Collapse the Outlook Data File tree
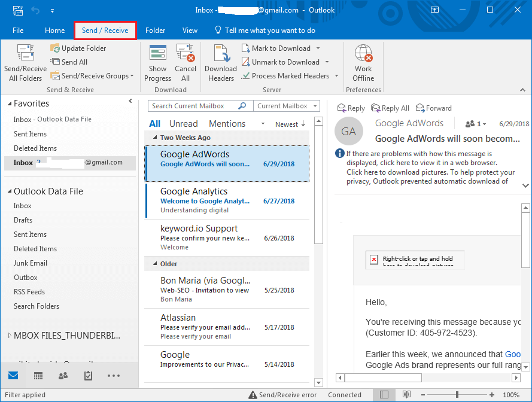Screen dimensions: 532x402 pyautogui.click(x=10, y=191)
